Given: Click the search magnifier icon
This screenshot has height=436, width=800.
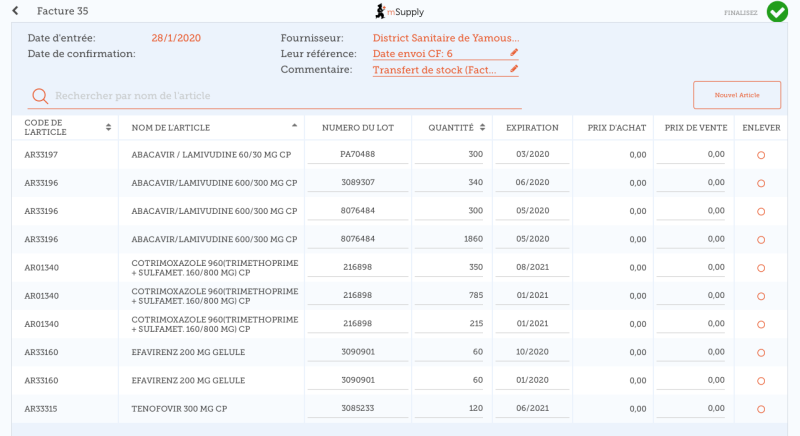Looking at the screenshot, I should (40, 96).
